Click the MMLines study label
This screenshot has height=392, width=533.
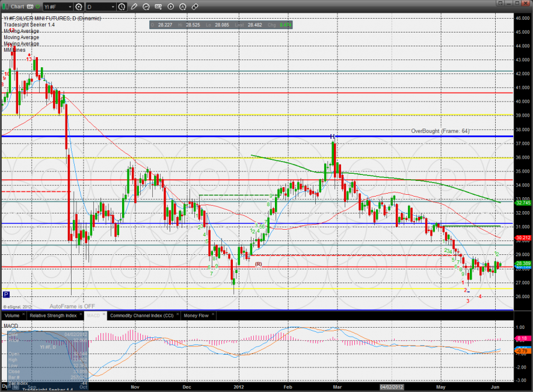click(14, 50)
